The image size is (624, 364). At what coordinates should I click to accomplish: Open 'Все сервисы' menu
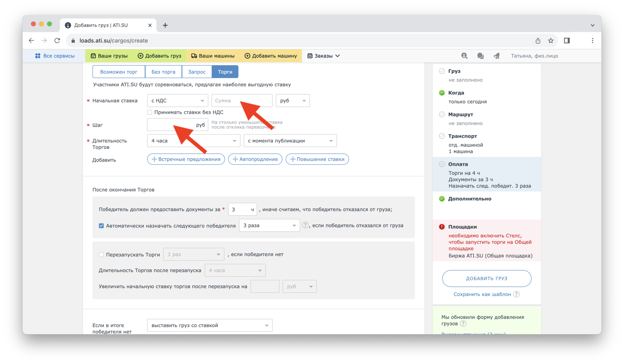click(55, 56)
